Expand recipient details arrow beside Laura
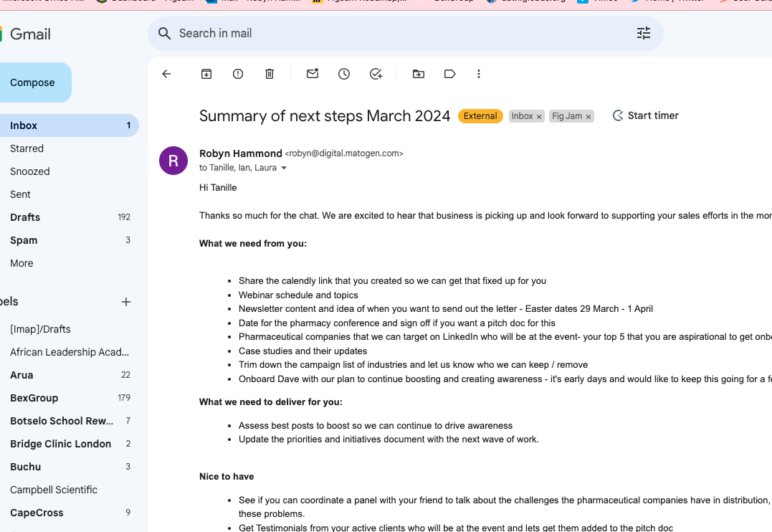 click(x=284, y=168)
